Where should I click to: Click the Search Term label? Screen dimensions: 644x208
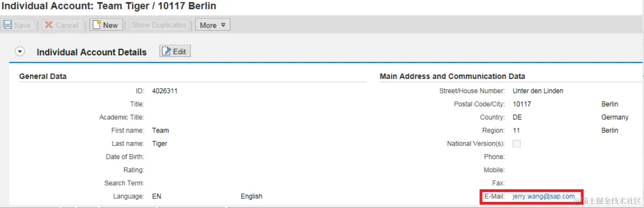[x=124, y=183]
